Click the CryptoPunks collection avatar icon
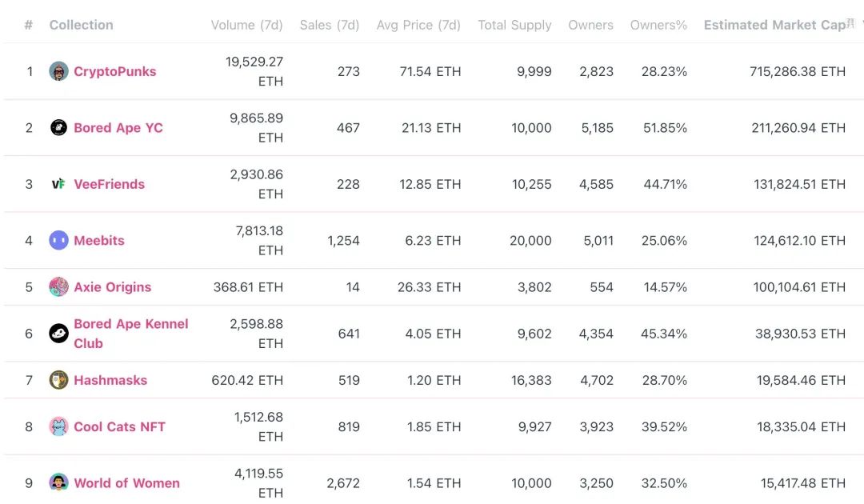Image resolution: width=864 pixels, height=504 pixels. pos(58,71)
